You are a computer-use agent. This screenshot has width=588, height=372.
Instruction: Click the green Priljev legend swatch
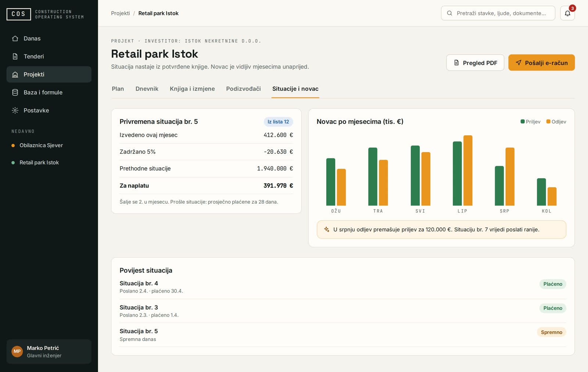523,122
